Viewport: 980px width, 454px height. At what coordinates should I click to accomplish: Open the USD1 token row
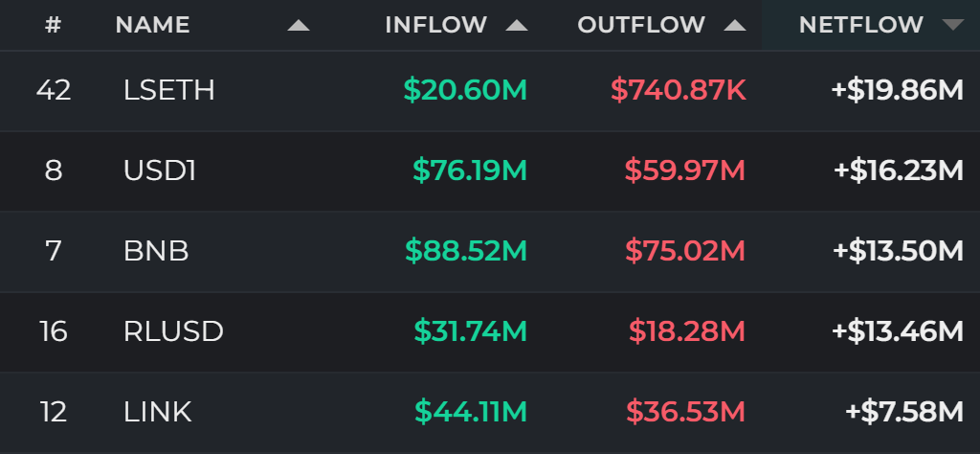490,170
